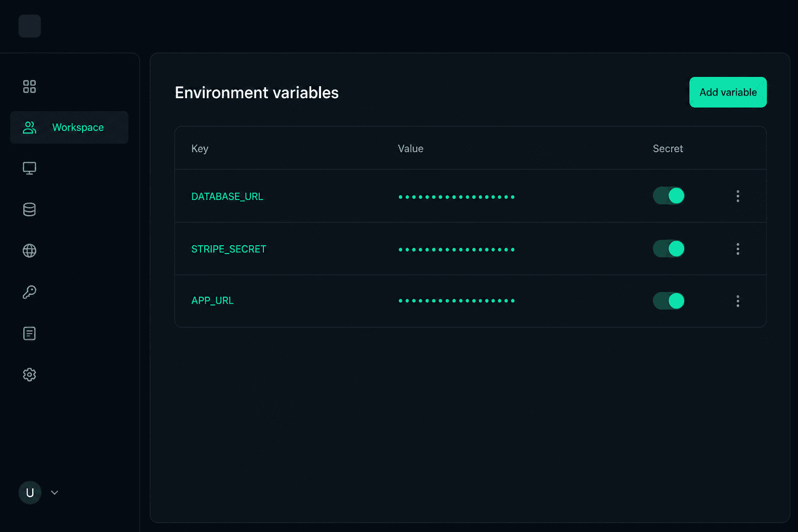Click the Key column header
Image resolution: width=798 pixels, height=532 pixels.
pos(200,149)
